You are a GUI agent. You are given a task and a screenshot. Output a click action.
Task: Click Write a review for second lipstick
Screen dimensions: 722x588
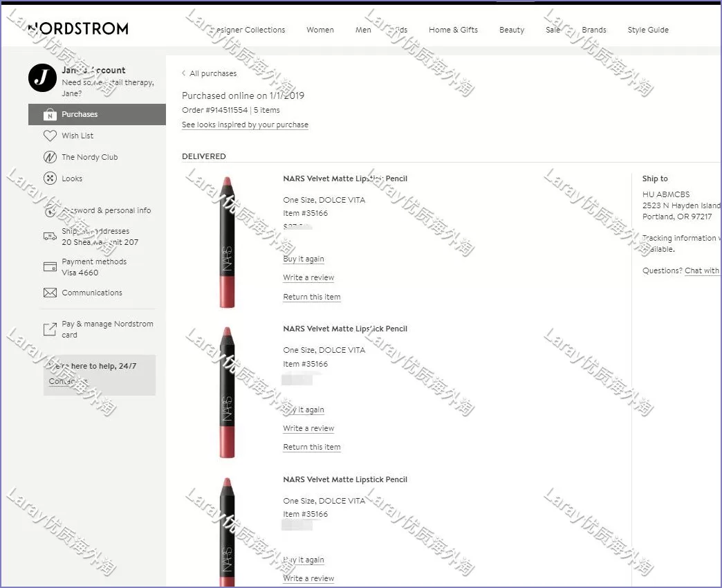pos(308,428)
